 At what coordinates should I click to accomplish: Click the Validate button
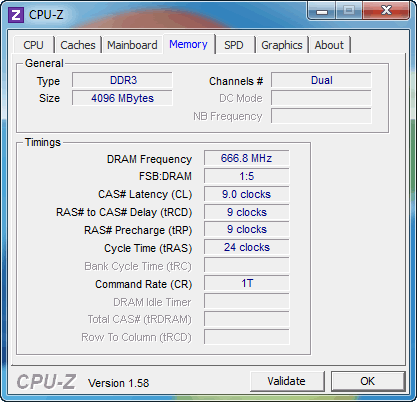click(x=287, y=381)
